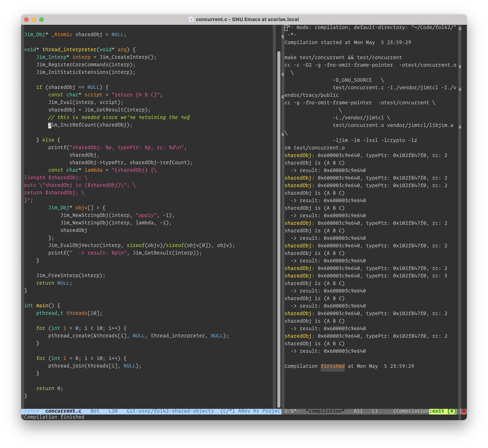488x448 pixels.
Task: Click the green ':exit [0]' status in mode line
Action: [x=442, y=411]
